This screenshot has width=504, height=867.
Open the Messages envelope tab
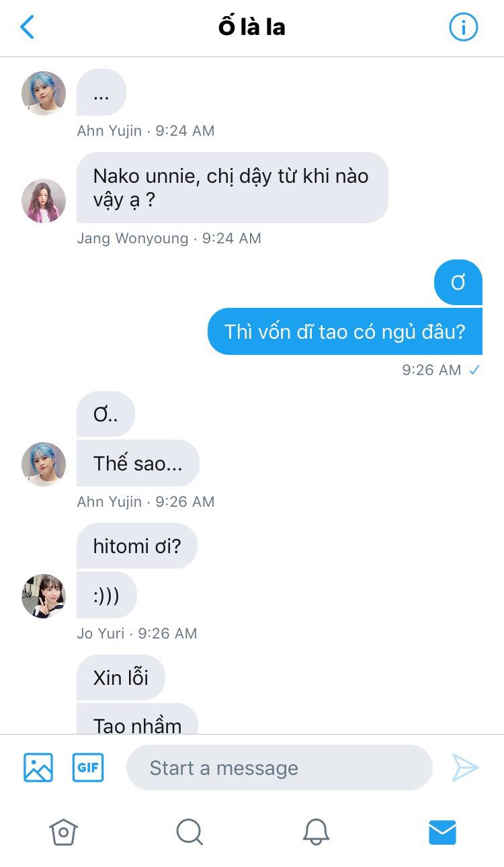[x=442, y=833]
